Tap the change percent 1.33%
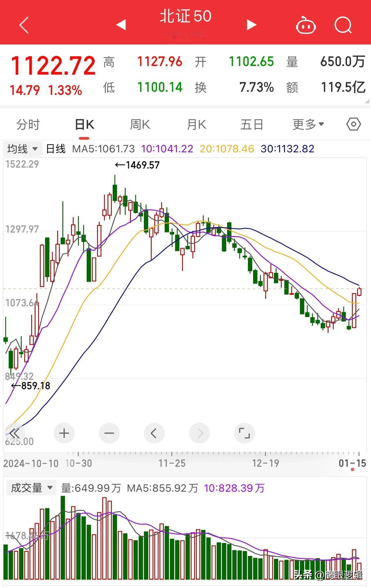371x588 pixels. (65, 90)
